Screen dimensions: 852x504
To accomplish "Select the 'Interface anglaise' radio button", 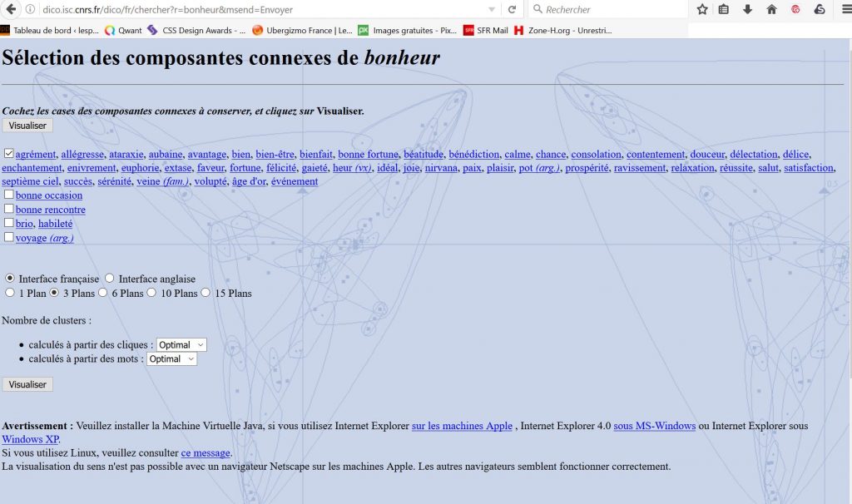I will 109,279.
